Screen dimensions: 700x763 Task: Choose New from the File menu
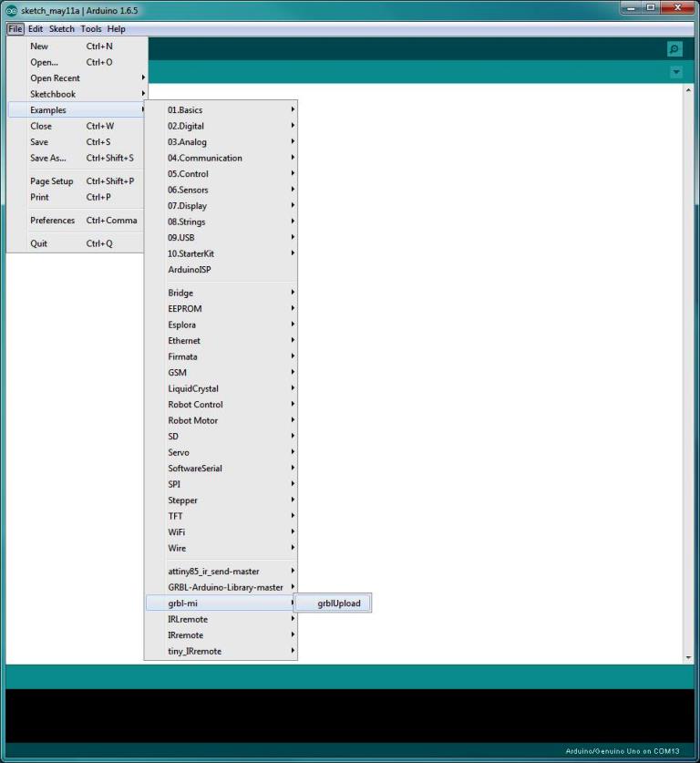tap(77, 46)
